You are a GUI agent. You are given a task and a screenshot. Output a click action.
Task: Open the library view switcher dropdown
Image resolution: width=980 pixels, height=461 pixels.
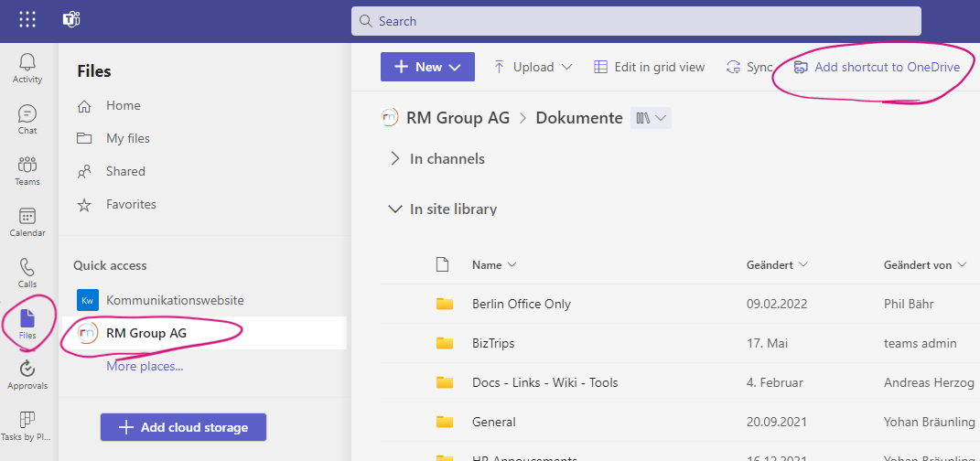click(x=651, y=118)
